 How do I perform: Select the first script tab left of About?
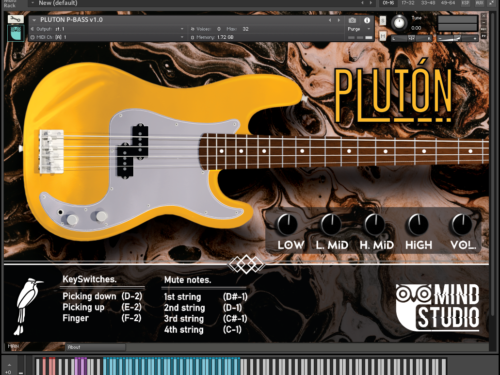(x=34, y=347)
